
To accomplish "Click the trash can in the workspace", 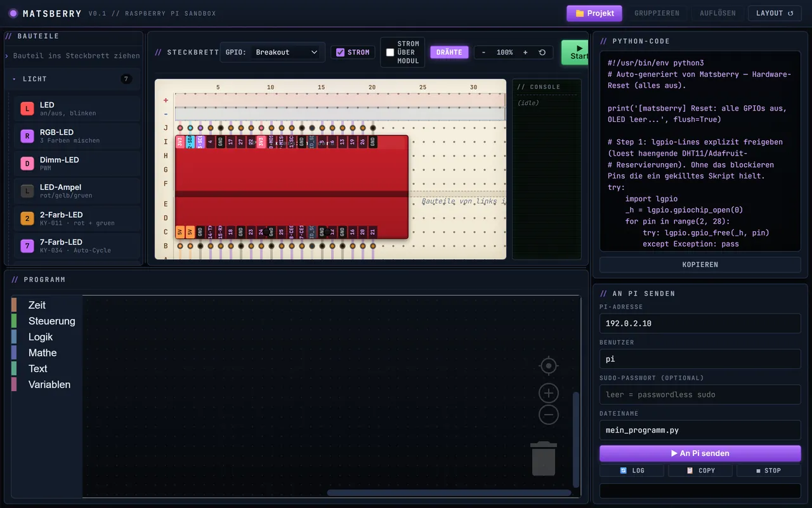I will pos(544,458).
